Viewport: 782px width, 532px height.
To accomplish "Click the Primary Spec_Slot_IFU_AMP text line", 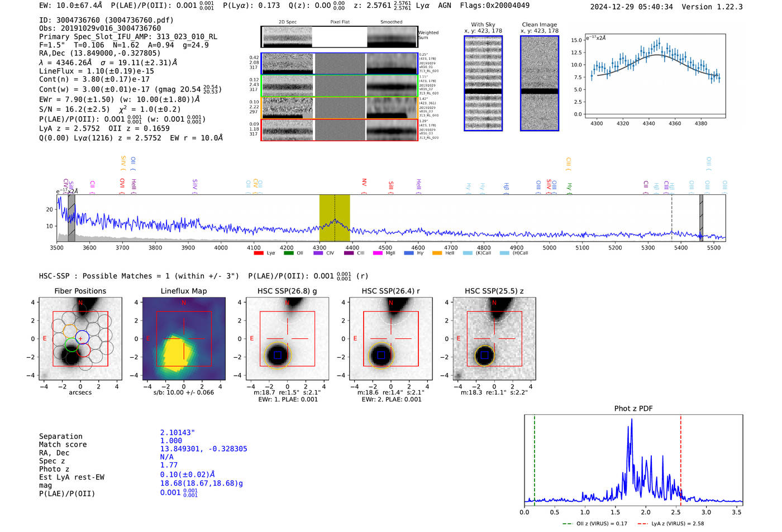I will (x=128, y=37).
